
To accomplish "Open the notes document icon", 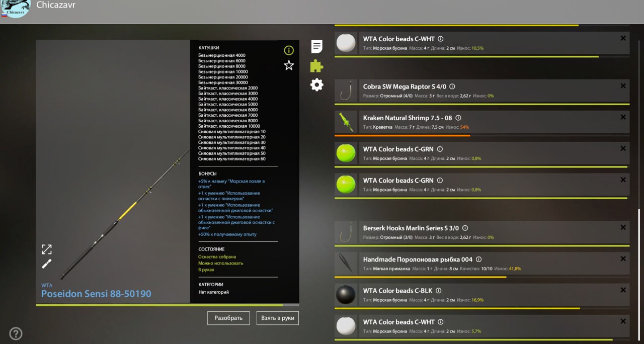I will 316,47.
